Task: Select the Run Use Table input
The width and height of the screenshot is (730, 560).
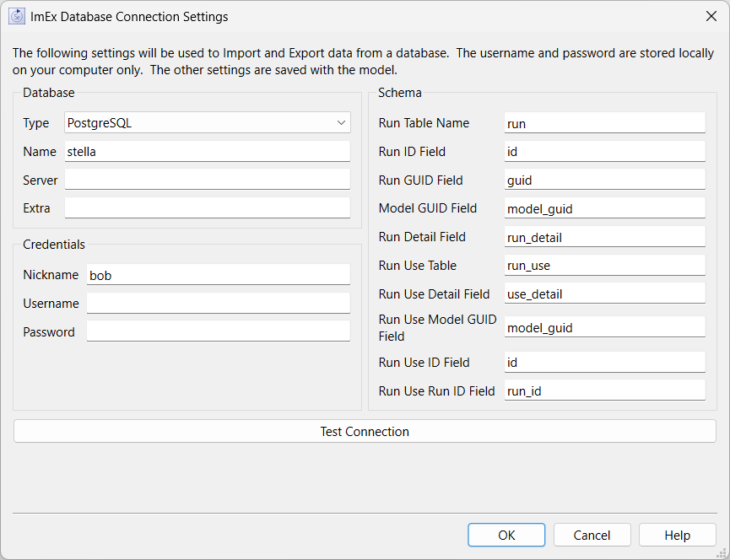Action: 605,265
